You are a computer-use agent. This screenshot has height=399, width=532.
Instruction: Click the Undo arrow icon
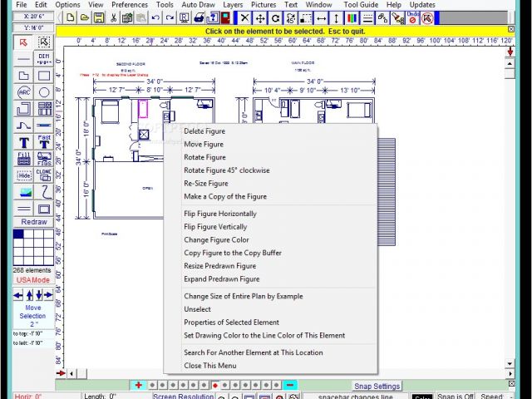click(155, 17)
